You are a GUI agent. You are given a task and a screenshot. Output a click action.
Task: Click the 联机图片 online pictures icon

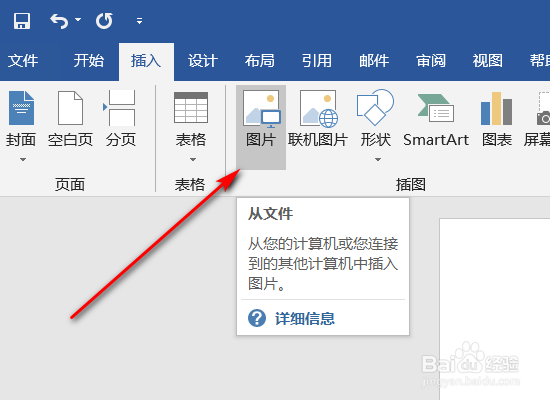pyautogui.click(x=318, y=108)
